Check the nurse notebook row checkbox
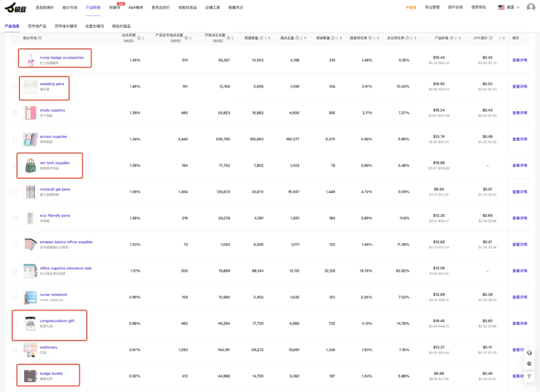The image size is (540, 392). point(15,297)
